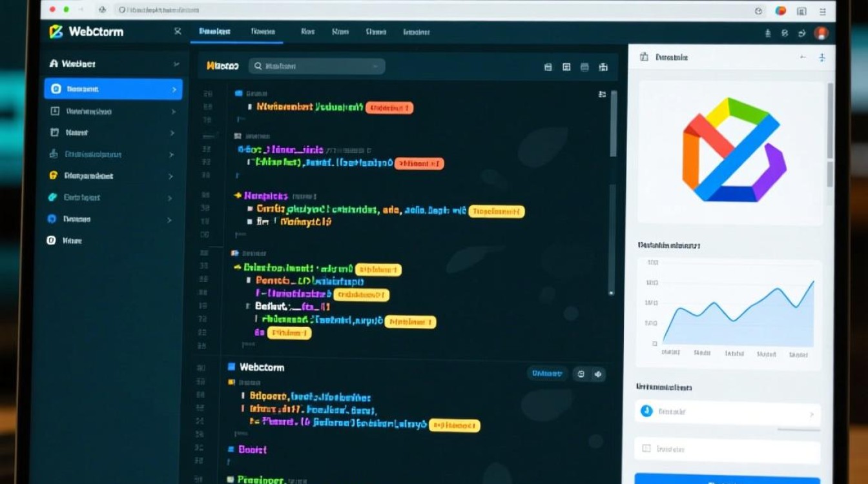Click the blue button at bottom of right panel
Image resolution: width=868 pixels, height=484 pixels.
pyautogui.click(x=727, y=478)
